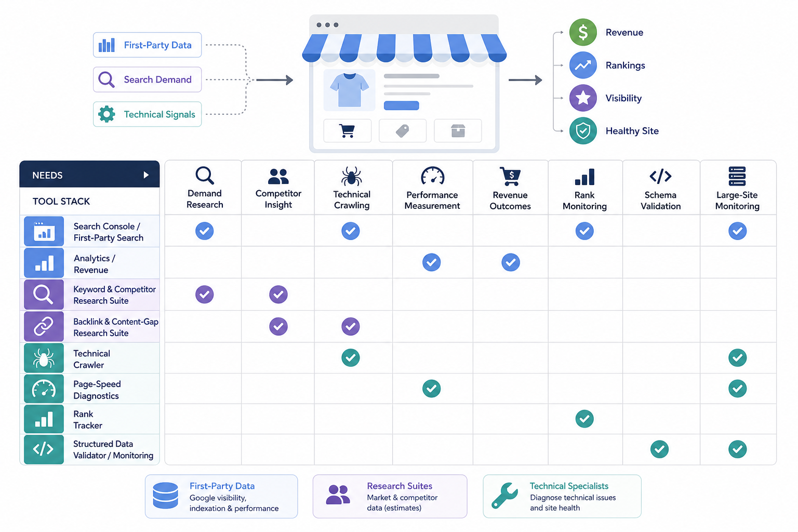
Task: Click the Technical Crawling spider icon
Action: pyautogui.click(x=352, y=177)
